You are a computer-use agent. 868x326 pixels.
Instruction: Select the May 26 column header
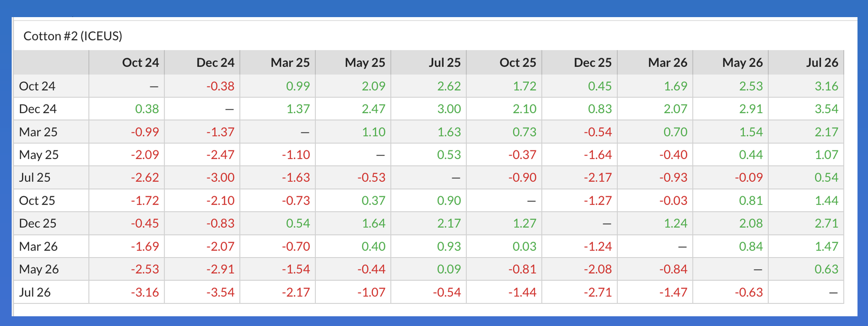[742, 63]
